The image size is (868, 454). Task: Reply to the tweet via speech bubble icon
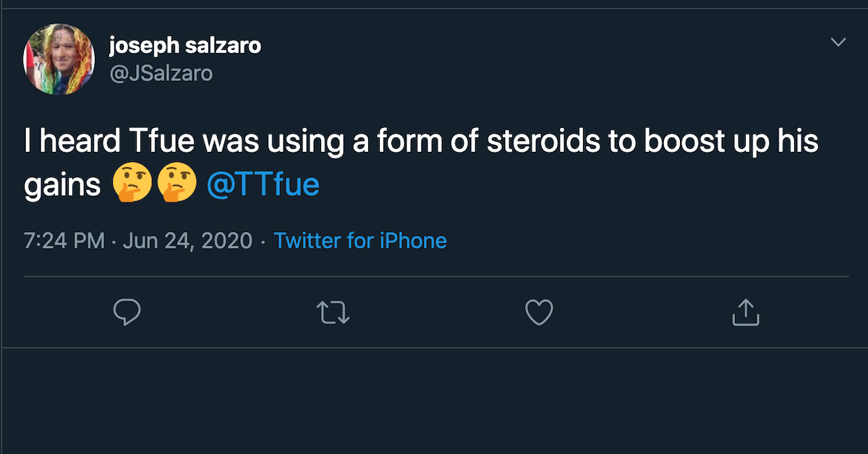point(127,312)
